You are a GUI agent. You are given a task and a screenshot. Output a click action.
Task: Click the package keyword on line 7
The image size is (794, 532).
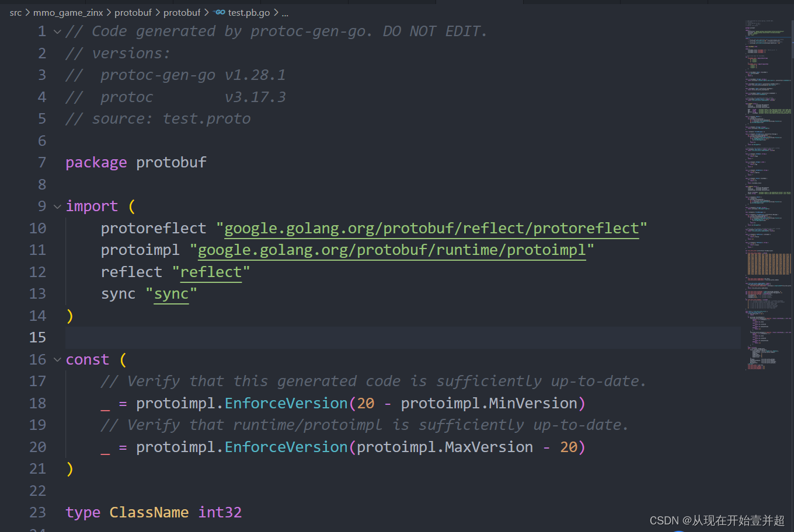pyautogui.click(x=96, y=162)
